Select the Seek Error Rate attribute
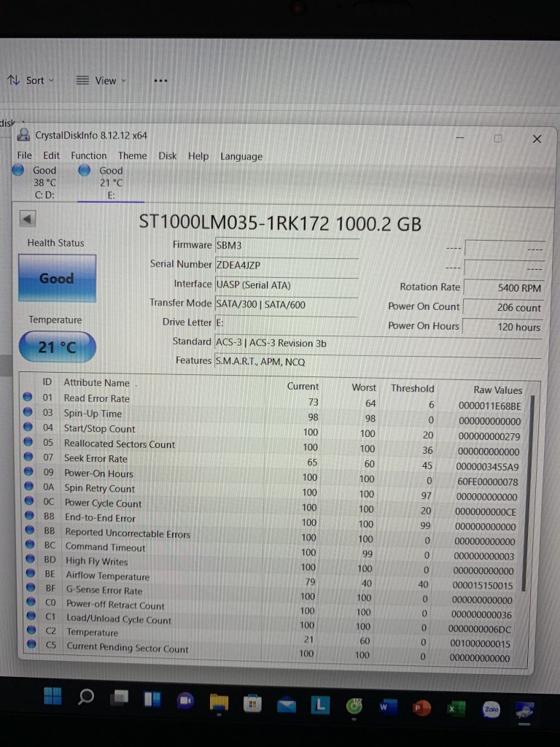 [96, 459]
